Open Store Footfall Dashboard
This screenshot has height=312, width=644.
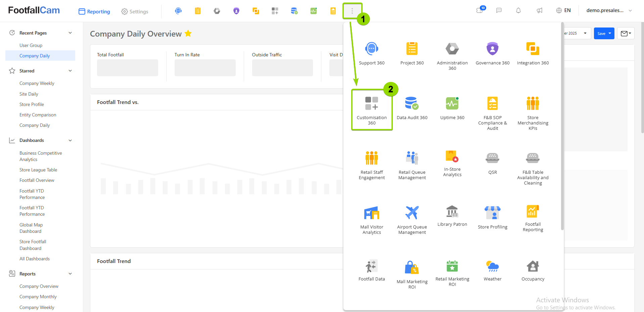33,245
